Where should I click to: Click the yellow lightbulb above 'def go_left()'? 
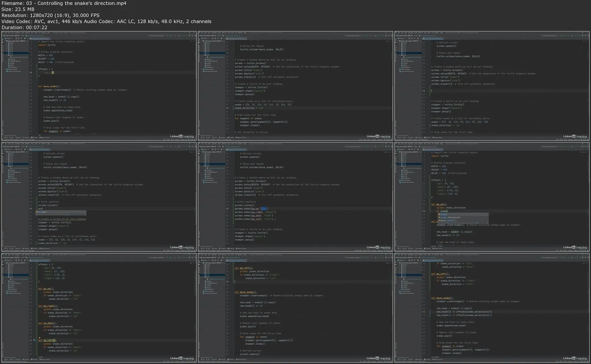40,337
